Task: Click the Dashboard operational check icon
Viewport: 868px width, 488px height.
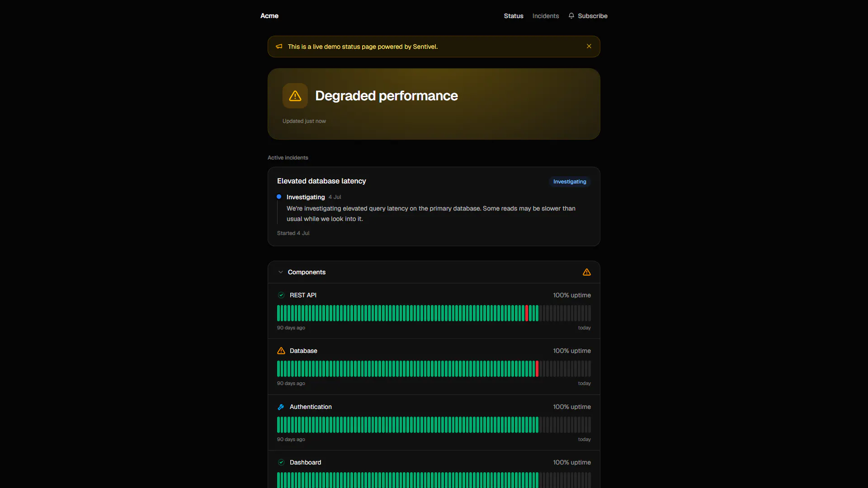Action: tap(281, 462)
